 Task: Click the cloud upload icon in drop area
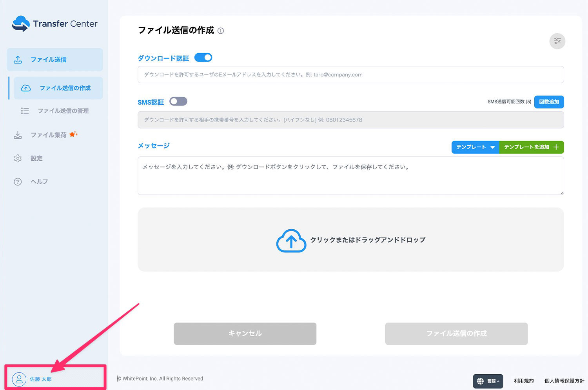pyautogui.click(x=291, y=241)
